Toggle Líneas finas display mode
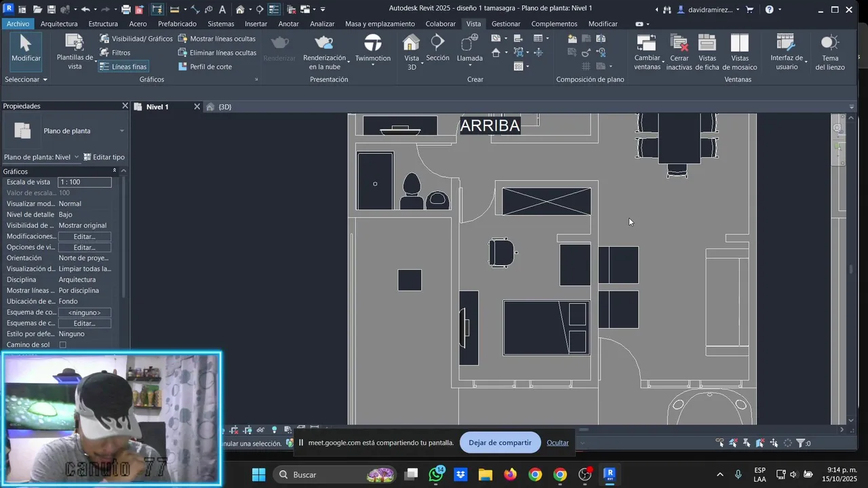 pyautogui.click(x=123, y=66)
